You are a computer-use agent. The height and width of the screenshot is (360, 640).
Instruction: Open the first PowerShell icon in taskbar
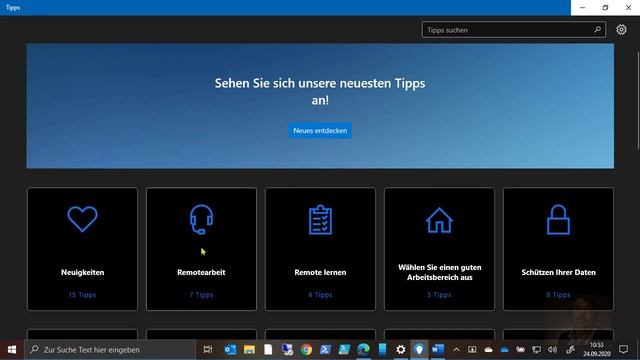[x=325, y=350]
